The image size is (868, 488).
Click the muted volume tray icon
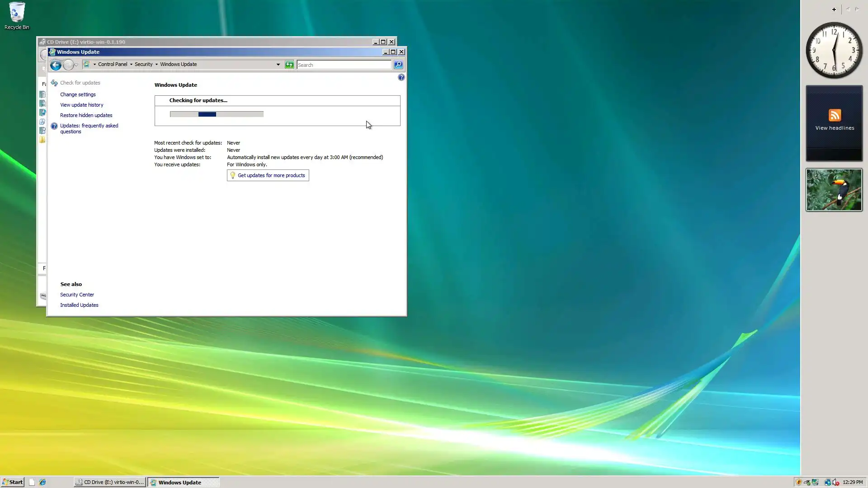(x=835, y=482)
